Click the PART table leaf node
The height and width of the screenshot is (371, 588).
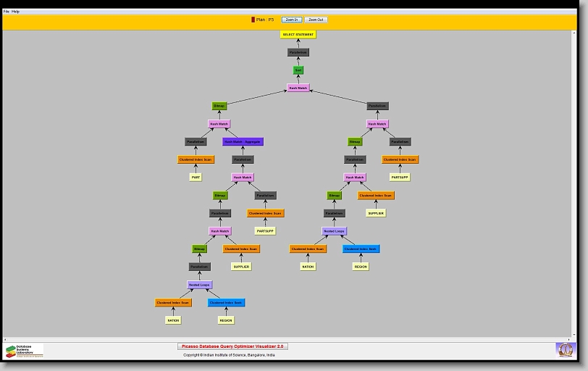[x=196, y=177]
